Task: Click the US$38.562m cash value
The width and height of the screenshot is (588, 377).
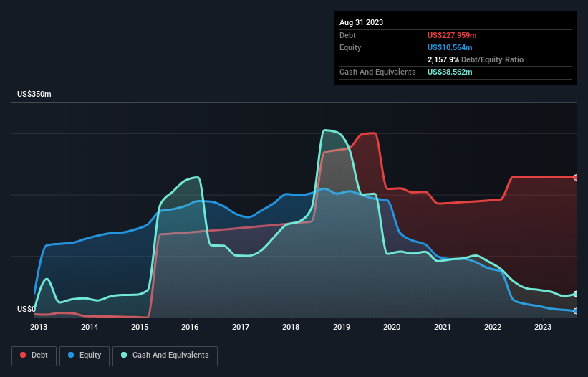Action: pos(450,72)
